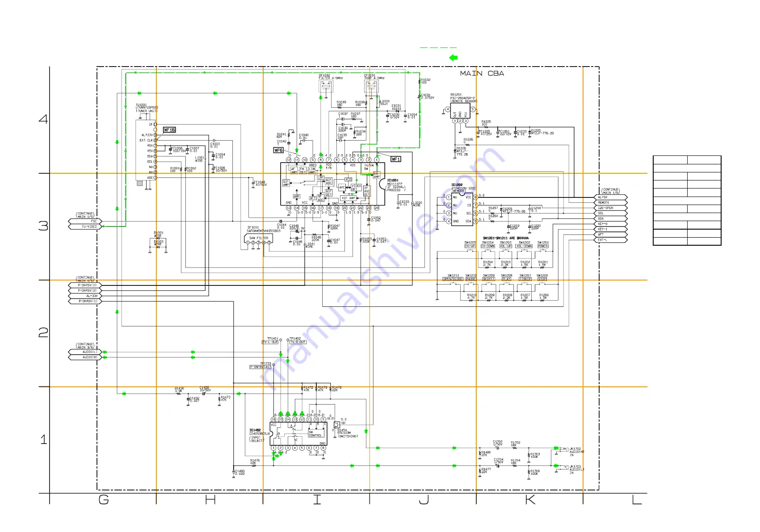Click the P-ON+5V(2) connector arrow

coord(85,290)
